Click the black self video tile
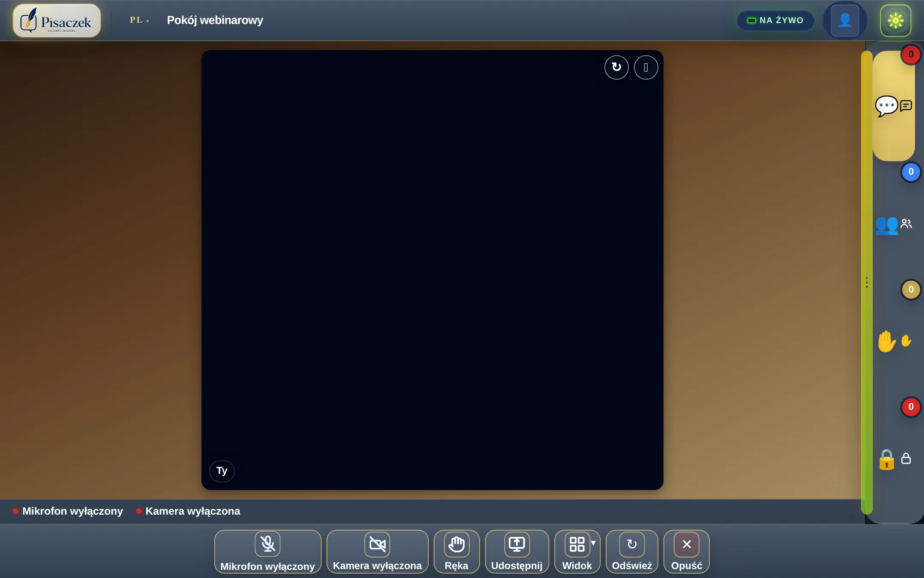This screenshot has height=578, width=924. pos(432,270)
